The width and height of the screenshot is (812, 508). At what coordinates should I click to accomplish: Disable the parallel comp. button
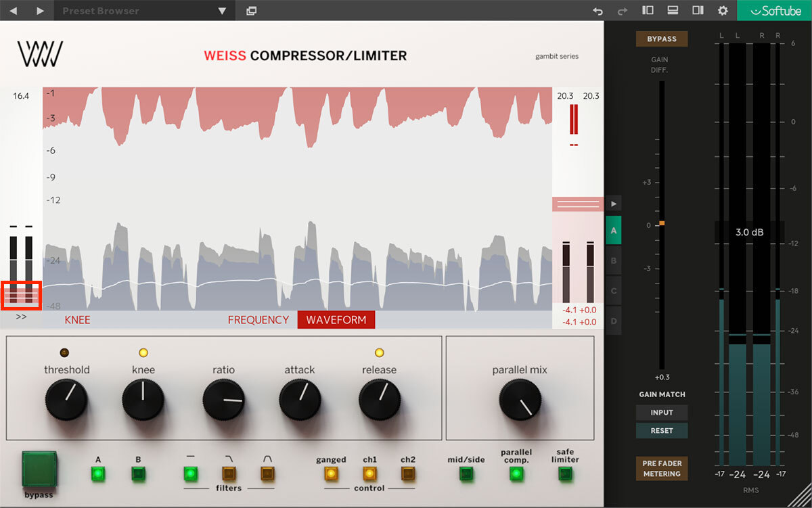[x=516, y=474]
